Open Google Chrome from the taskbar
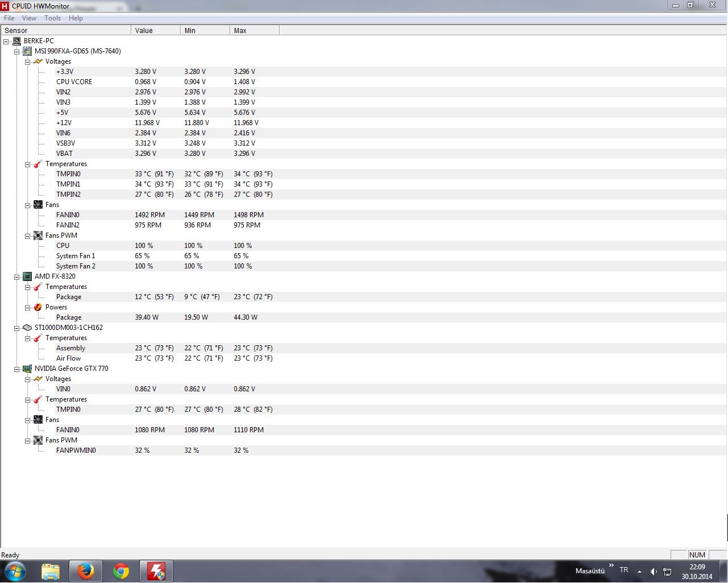This screenshot has width=728, height=583. [121, 571]
